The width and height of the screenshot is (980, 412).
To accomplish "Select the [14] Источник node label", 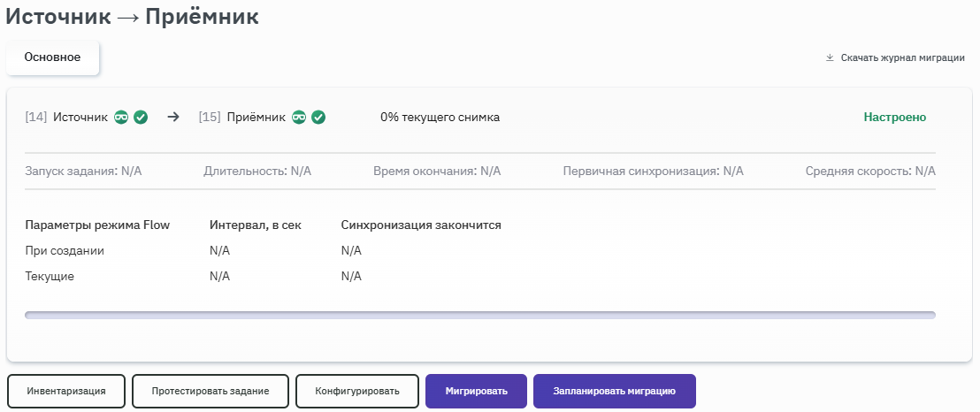I will click(x=66, y=117).
